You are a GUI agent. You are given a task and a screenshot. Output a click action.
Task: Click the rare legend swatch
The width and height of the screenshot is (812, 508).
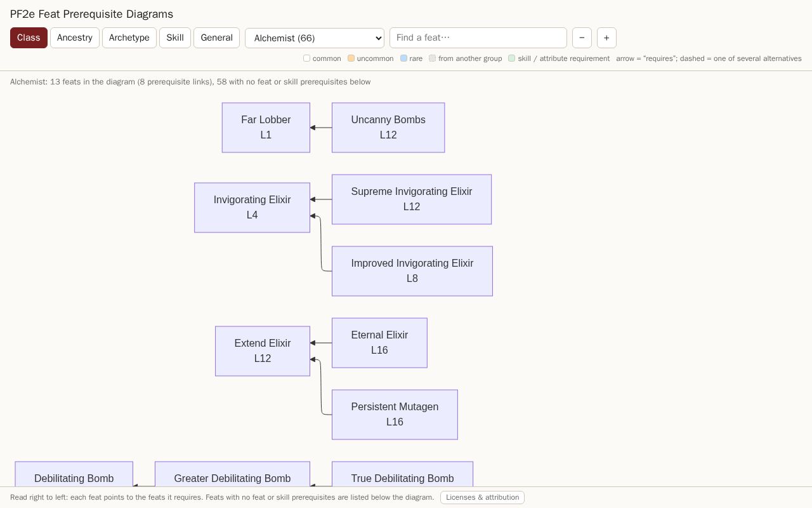(404, 58)
